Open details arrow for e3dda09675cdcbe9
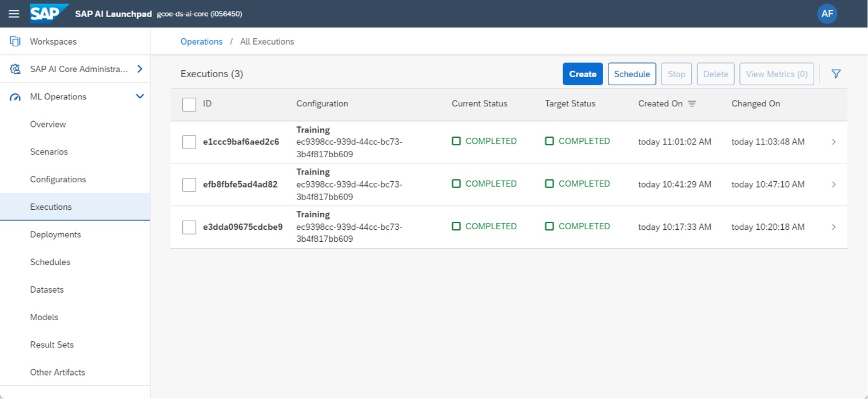Screen dimensions: 868x399 coord(834,227)
